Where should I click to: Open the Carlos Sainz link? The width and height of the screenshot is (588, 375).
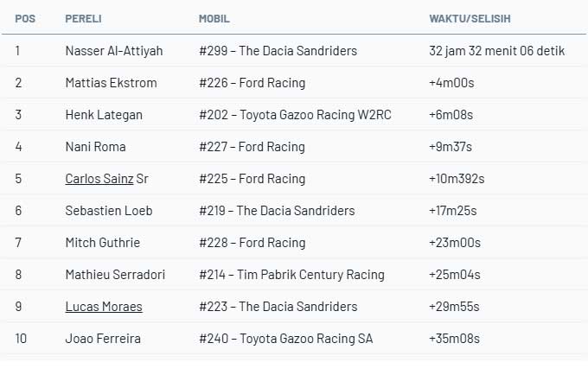pyautogui.click(x=99, y=179)
